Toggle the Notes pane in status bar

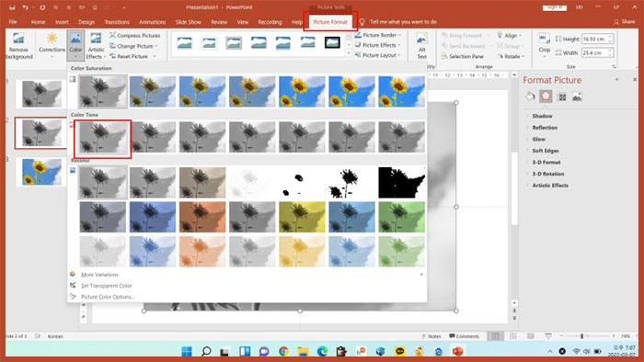click(x=431, y=336)
